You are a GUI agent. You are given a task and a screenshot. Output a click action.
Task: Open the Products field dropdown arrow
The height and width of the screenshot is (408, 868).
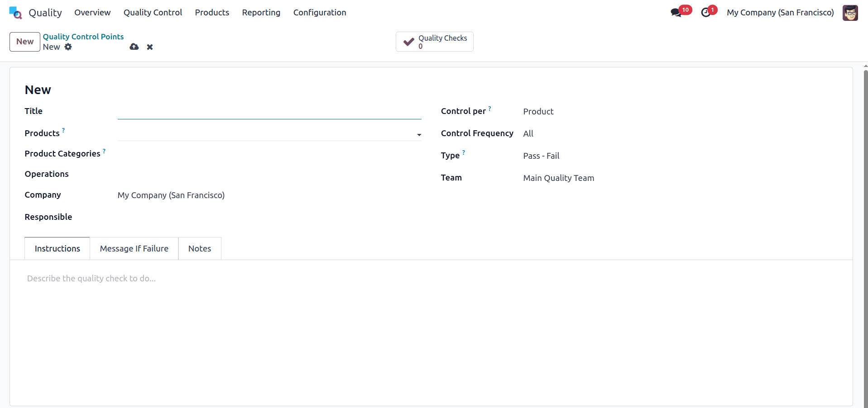(x=418, y=135)
